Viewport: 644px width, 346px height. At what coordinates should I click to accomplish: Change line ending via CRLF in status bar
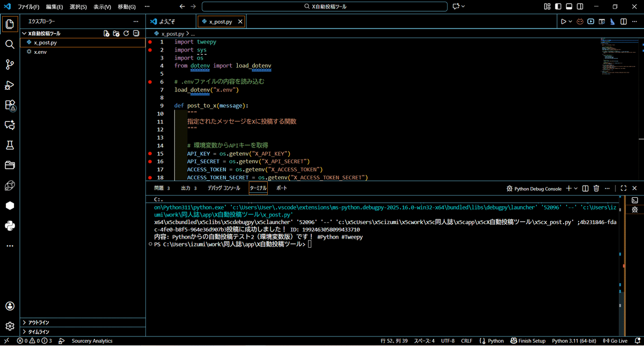pyautogui.click(x=466, y=340)
